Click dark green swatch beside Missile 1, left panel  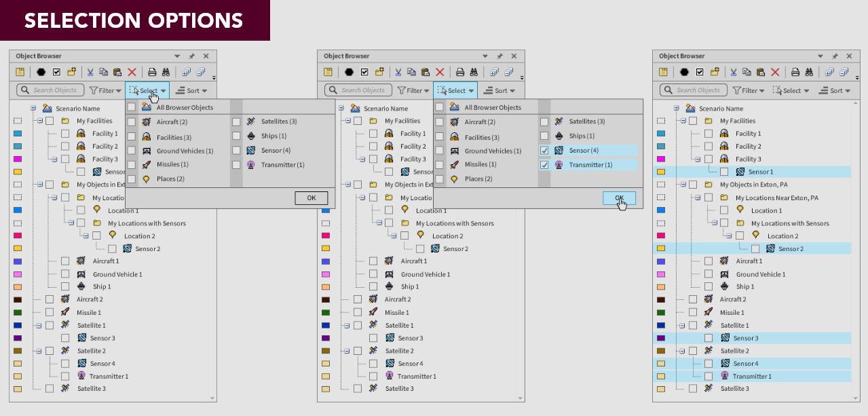(18, 312)
